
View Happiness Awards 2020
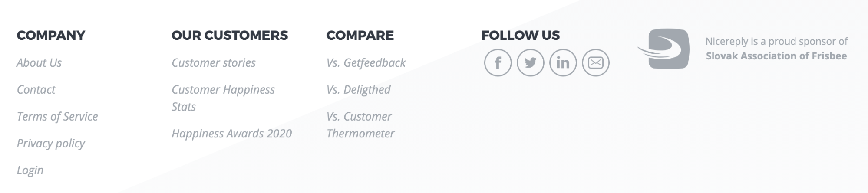point(232,134)
